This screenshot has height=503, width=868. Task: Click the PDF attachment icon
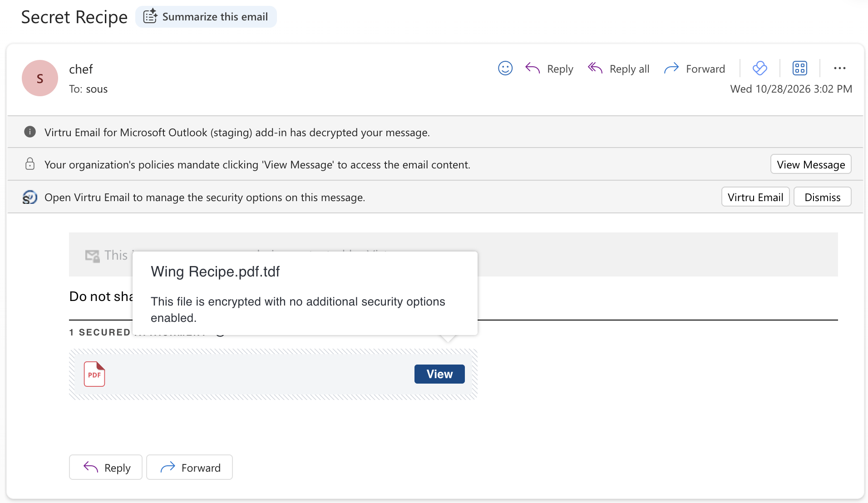[x=94, y=374]
